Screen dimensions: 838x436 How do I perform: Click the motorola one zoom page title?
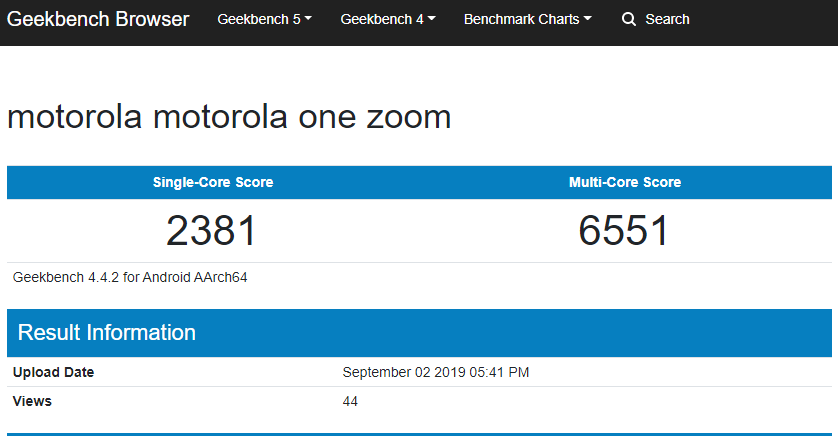229,117
